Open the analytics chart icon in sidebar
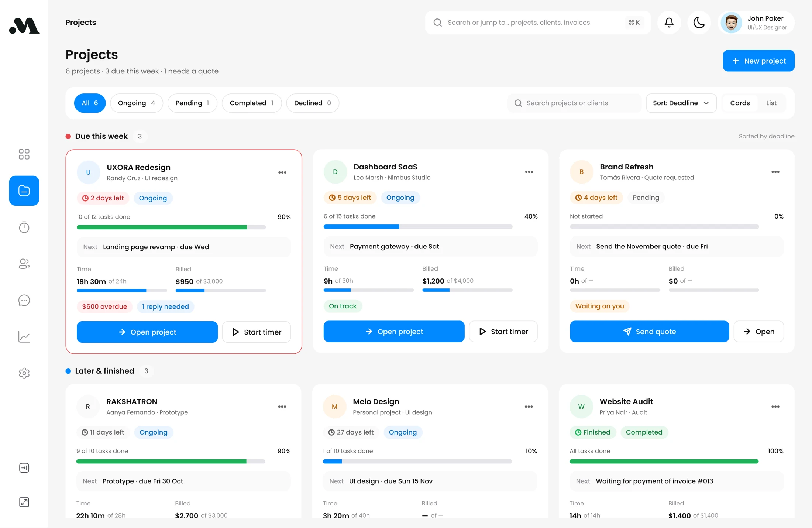The width and height of the screenshot is (812, 528). (24, 337)
